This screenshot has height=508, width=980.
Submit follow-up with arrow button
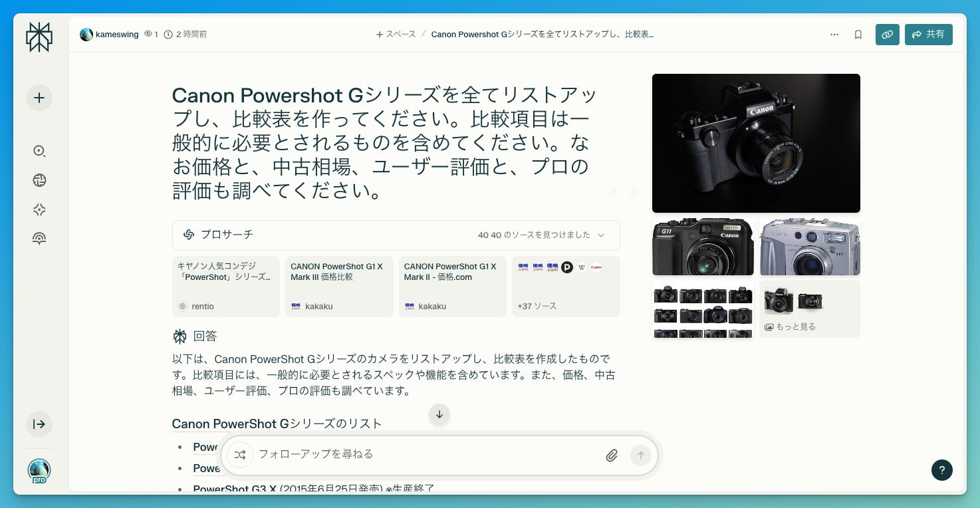(641, 455)
